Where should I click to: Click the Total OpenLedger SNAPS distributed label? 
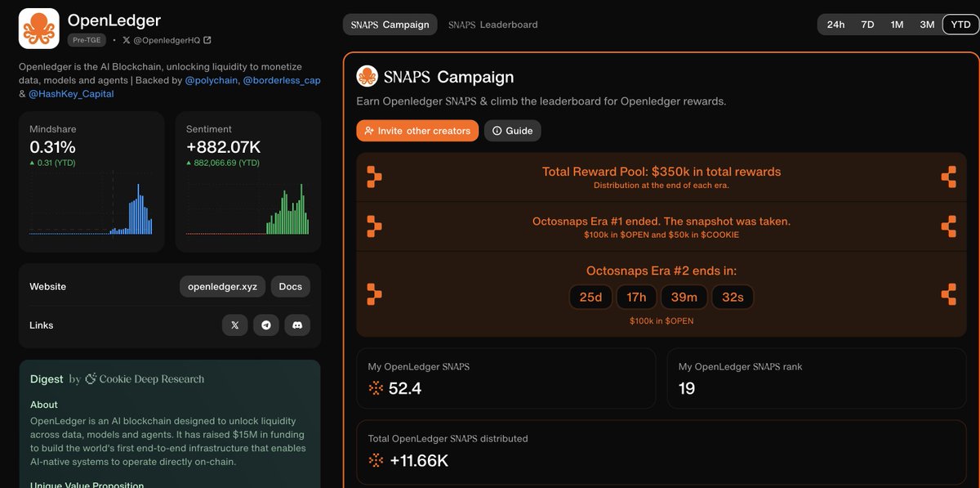(x=448, y=439)
